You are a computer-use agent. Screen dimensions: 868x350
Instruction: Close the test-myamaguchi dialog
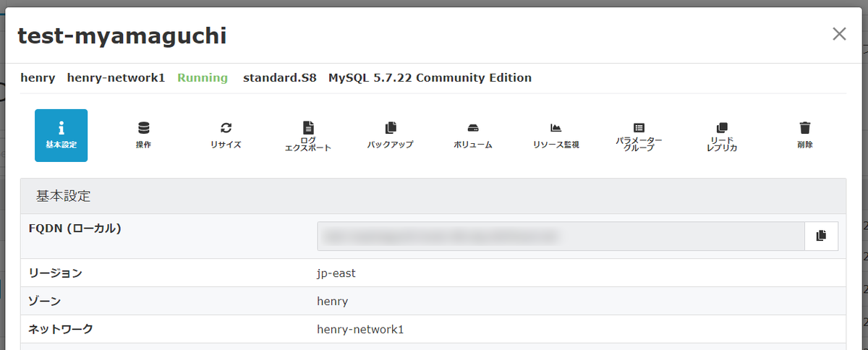839,34
